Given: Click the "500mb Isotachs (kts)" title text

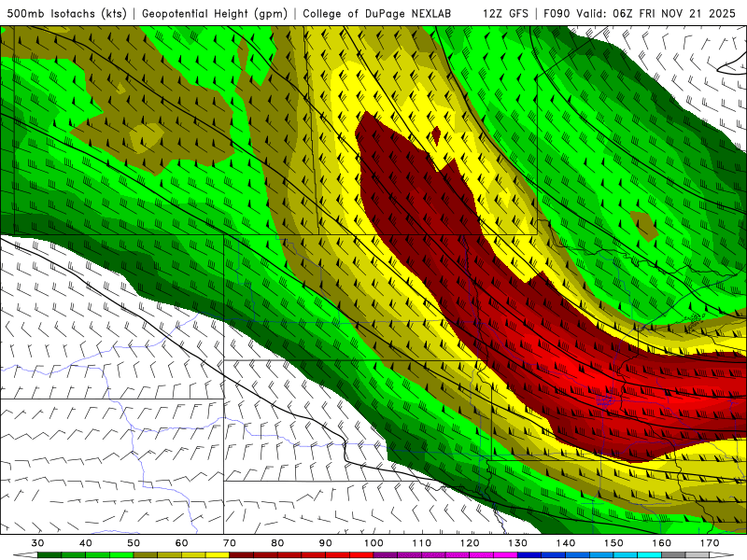Looking at the screenshot, I should [x=66, y=13].
